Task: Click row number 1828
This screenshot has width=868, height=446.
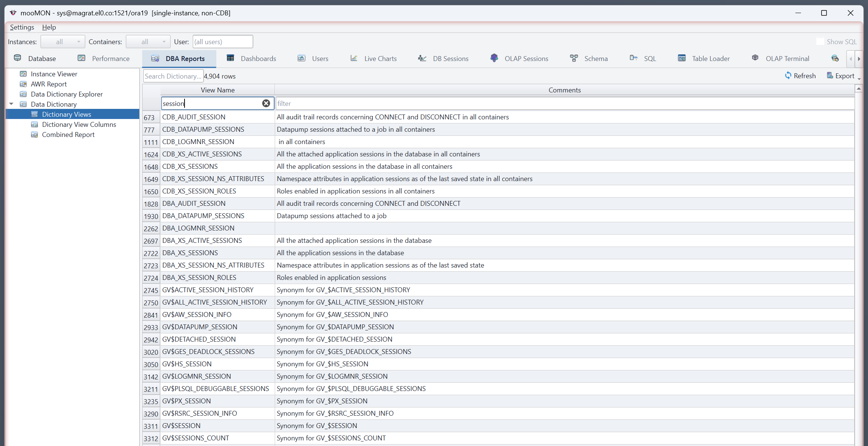Action: pos(151,204)
